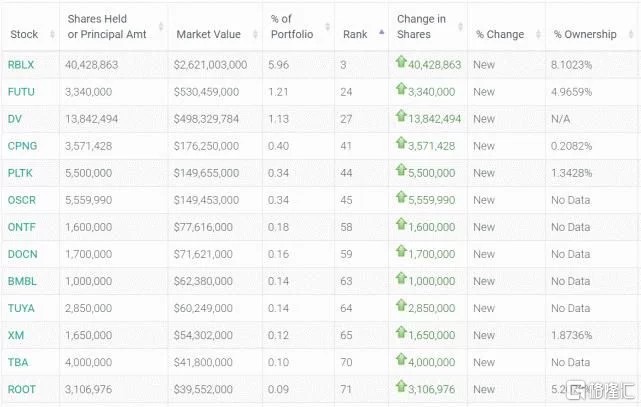Click the Stock column header

24,34
